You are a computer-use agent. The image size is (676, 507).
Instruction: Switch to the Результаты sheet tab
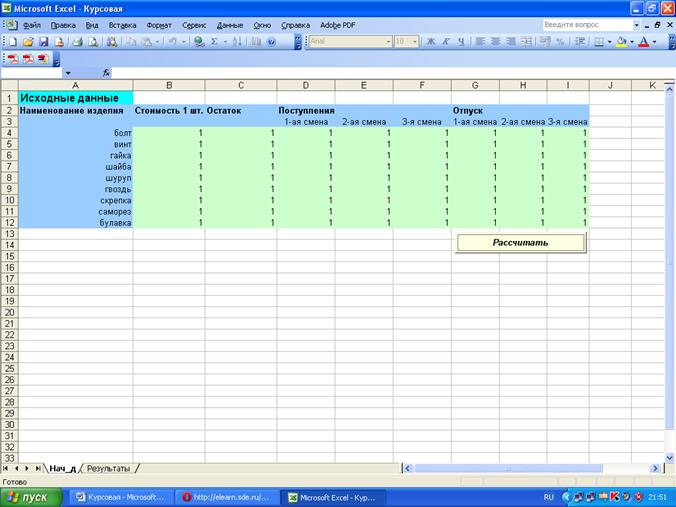coord(110,468)
